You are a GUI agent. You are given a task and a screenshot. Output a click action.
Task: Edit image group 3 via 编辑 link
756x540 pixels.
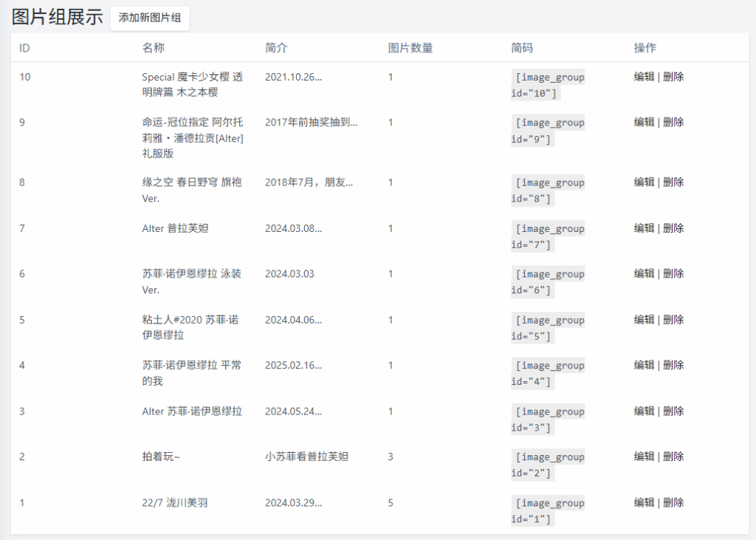coord(644,411)
